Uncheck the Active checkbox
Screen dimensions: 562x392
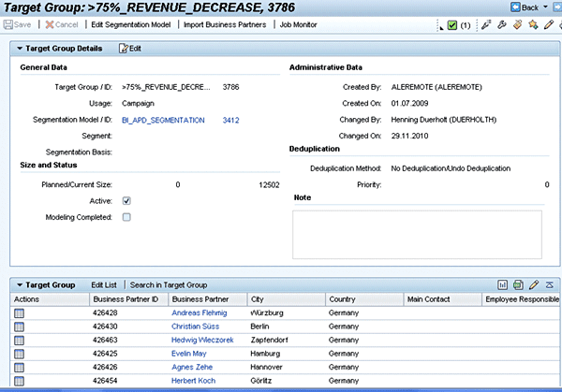[x=126, y=200]
